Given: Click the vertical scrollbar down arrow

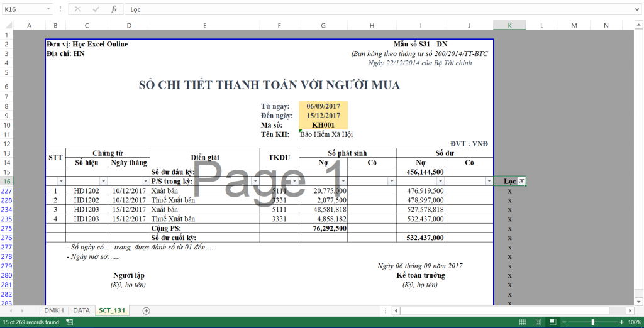Looking at the screenshot, I should click(x=640, y=301).
